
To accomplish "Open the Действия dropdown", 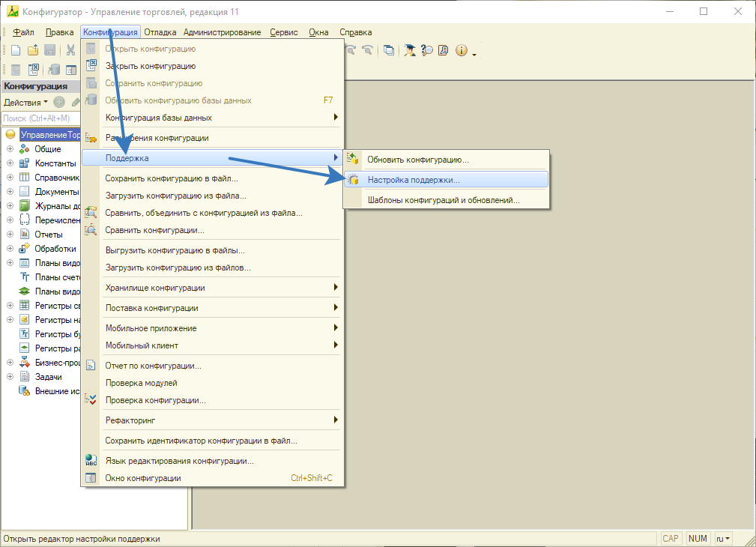I will pyautogui.click(x=25, y=102).
